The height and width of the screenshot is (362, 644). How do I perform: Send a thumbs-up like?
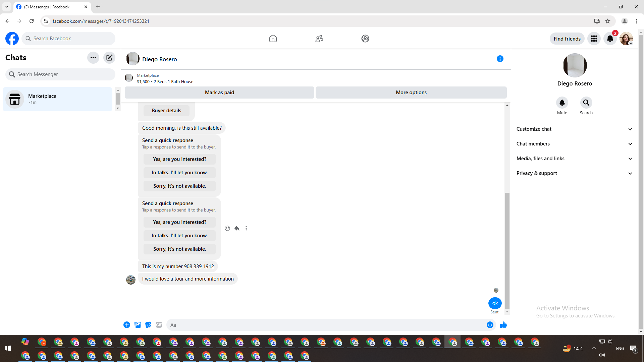click(503, 325)
